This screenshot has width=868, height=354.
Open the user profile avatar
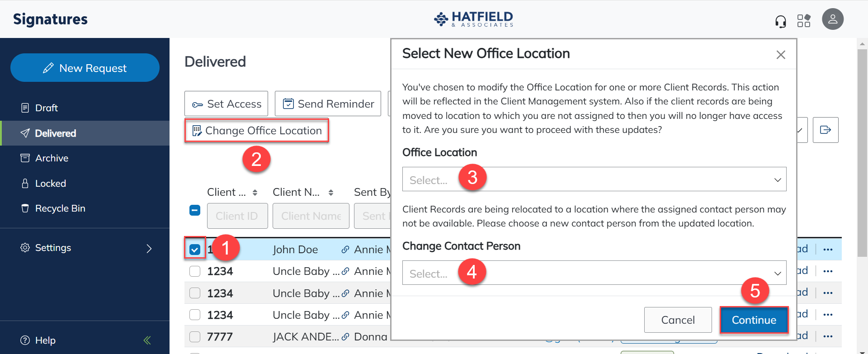click(833, 19)
